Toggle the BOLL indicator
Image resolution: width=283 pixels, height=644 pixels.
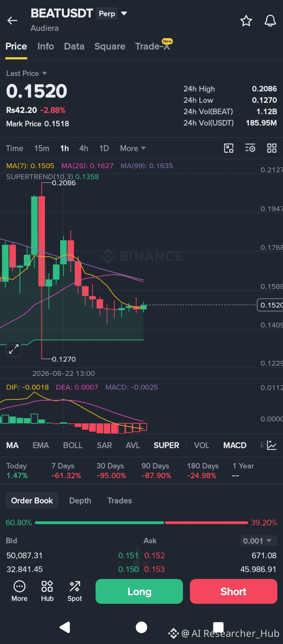pos(73,445)
